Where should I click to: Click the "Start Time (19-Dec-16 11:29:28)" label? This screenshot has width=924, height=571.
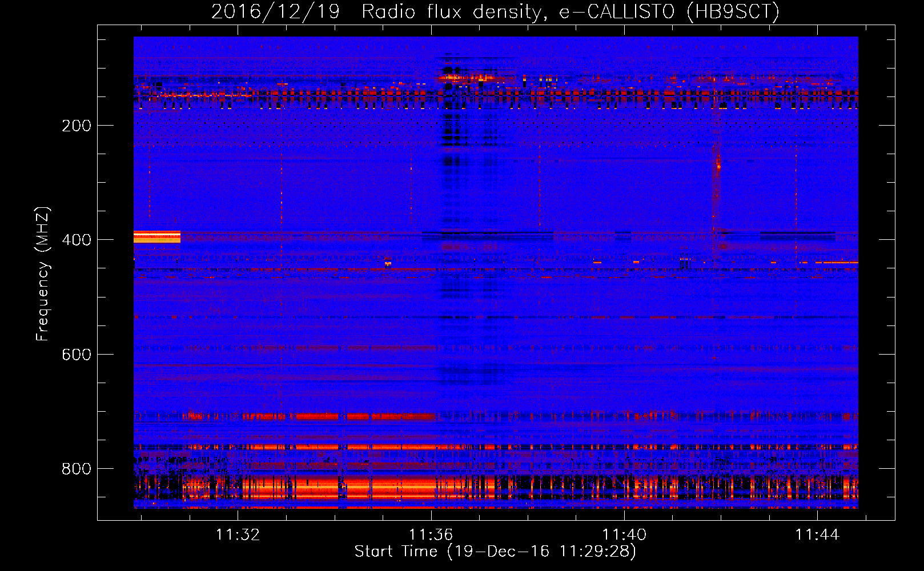(495, 552)
